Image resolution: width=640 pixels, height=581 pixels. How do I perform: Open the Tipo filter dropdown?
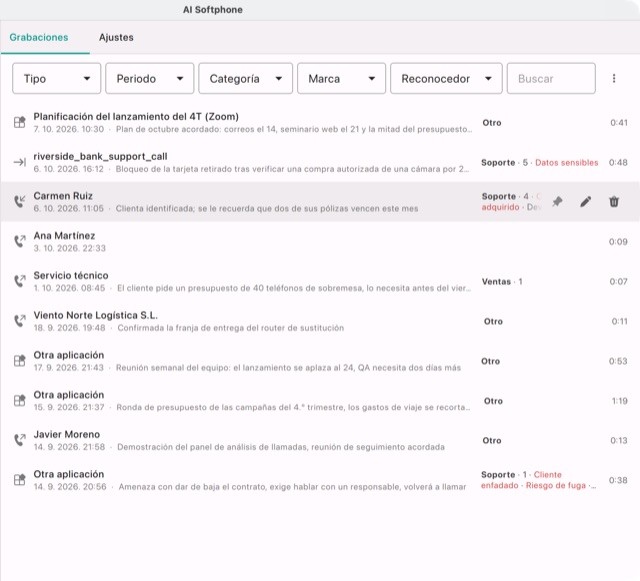click(x=56, y=78)
